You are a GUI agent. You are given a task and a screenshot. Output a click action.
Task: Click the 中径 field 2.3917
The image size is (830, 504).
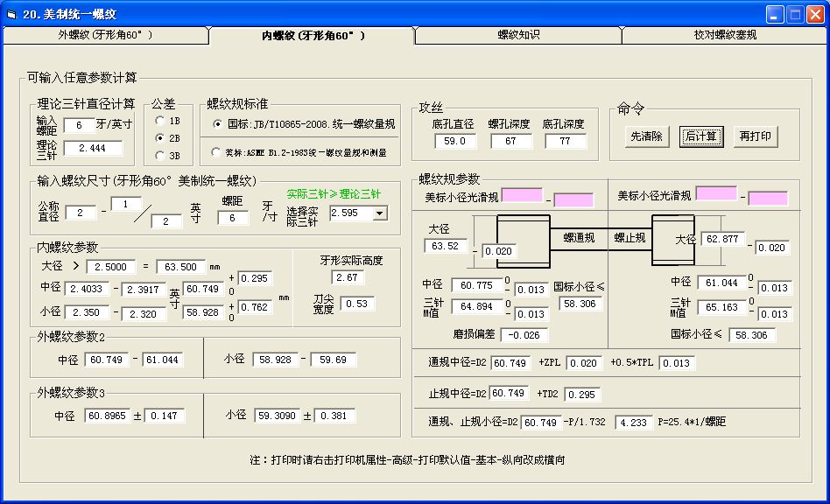(x=144, y=290)
